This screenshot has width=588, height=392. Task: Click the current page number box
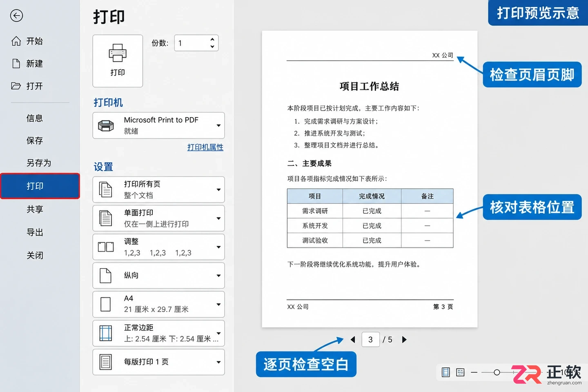370,340
